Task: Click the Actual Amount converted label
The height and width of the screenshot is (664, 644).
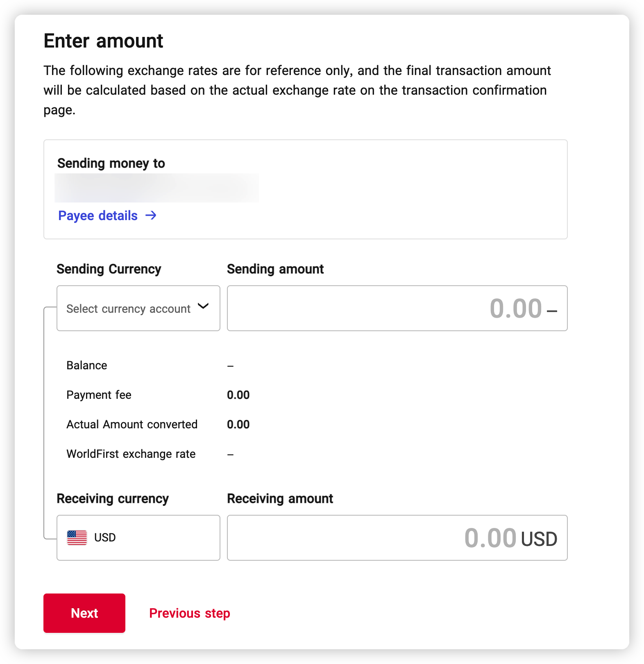Action: (132, 424)
